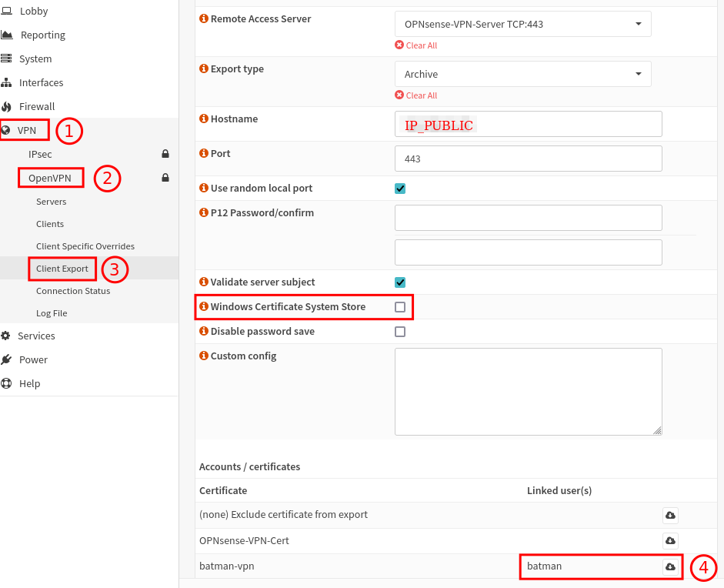Click the VPN globe icon
Screen dimensions: 724x588
5,130
